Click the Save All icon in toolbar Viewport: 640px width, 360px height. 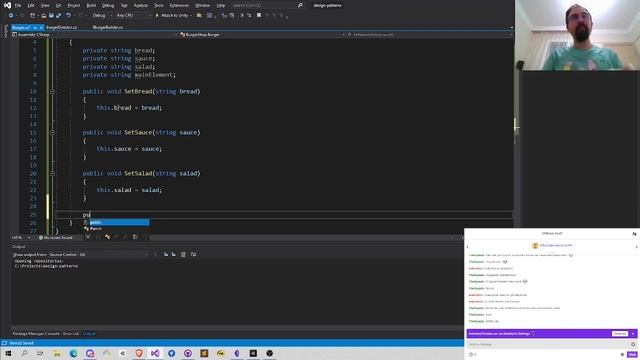pyautogui.click(x=58, y=16)
